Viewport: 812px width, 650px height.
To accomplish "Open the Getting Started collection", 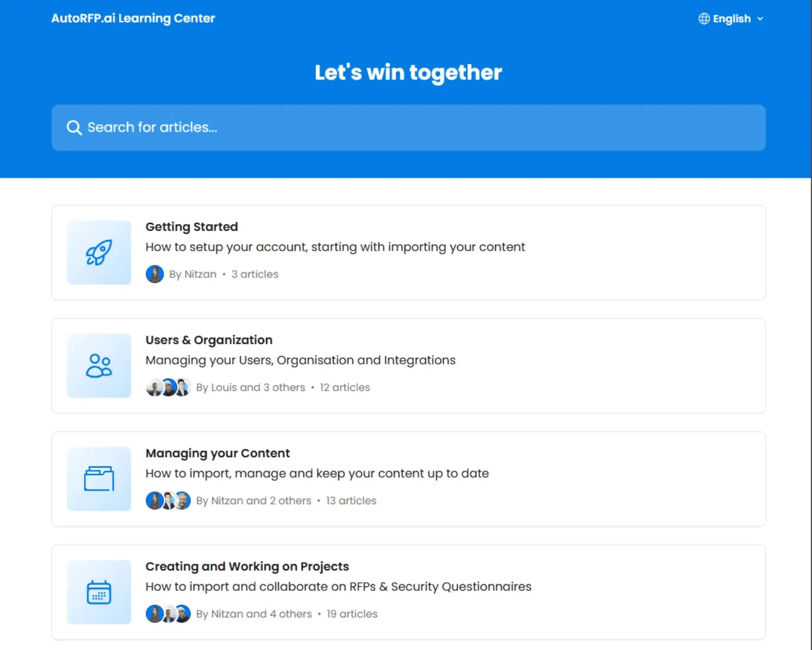I will (x=409, y=252).
